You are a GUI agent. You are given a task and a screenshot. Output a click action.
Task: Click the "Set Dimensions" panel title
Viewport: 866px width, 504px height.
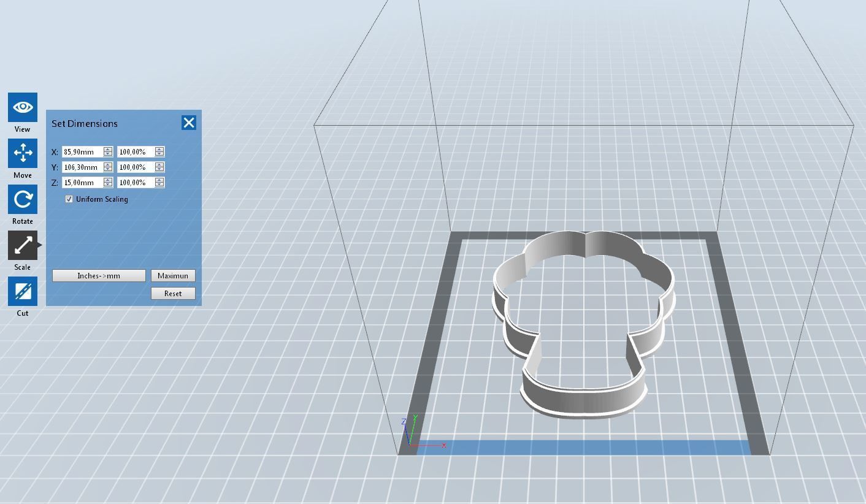[85, 123]
